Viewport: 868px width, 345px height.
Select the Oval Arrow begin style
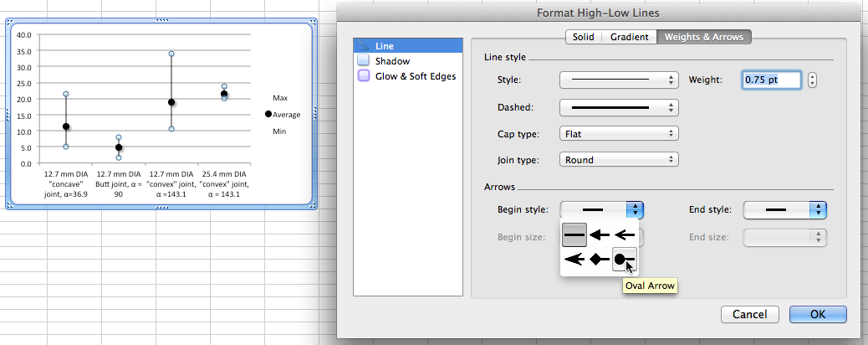[x=625, y=259]
